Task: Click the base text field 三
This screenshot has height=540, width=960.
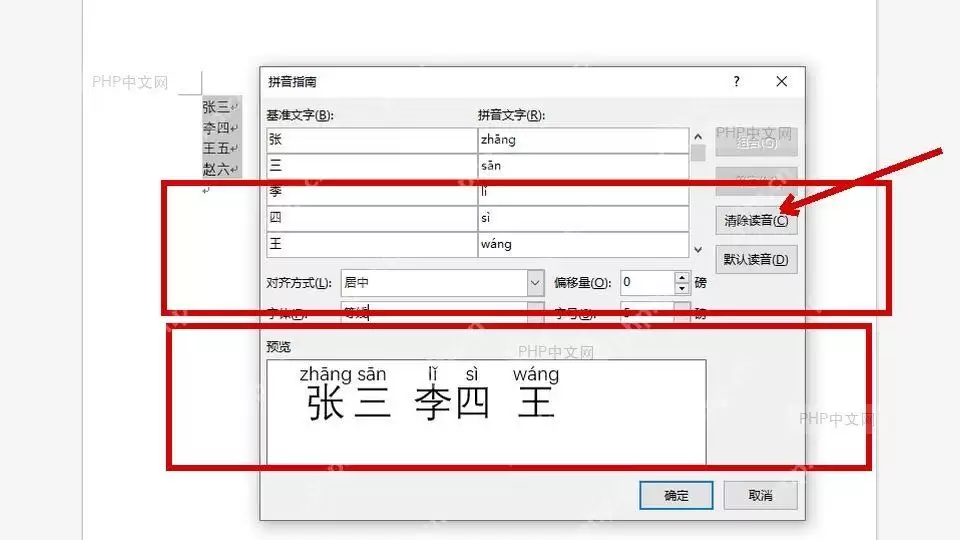Action: [372, 166]
